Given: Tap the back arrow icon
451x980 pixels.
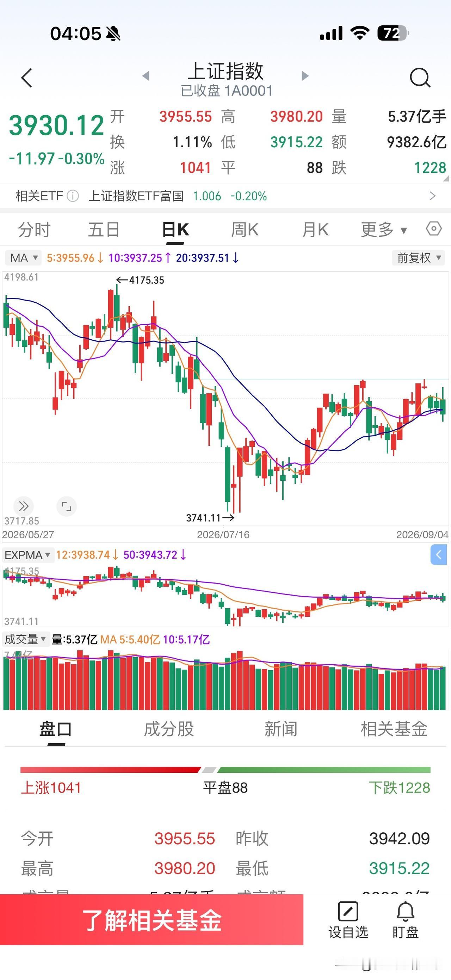Looking at the screenshot, I should point(27,78).
